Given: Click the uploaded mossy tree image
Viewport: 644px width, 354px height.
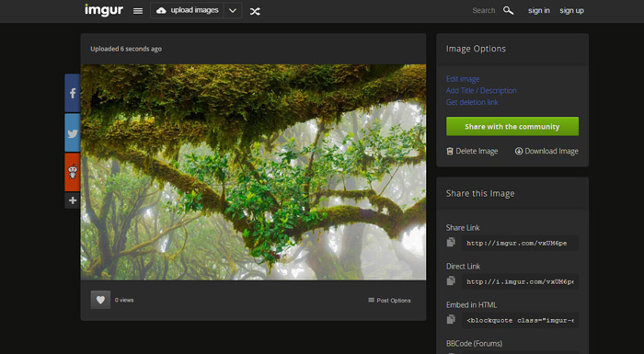Looking at the screenshot, I should (x=253, y=172).
